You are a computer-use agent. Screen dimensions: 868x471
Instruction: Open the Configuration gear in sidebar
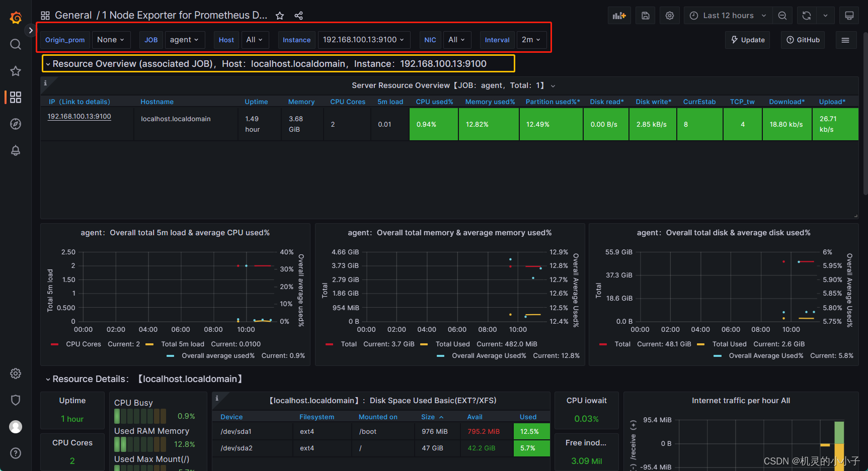[x=16, y=373]
